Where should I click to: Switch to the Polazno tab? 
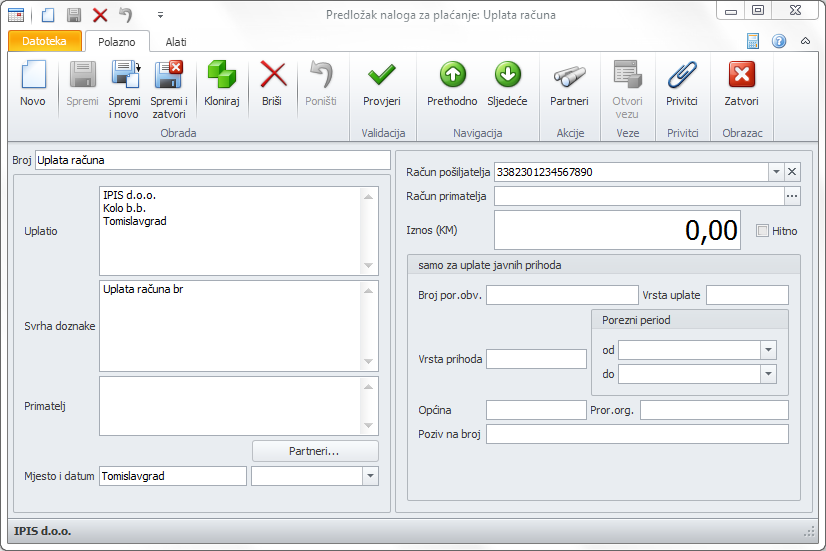[117, 42]
